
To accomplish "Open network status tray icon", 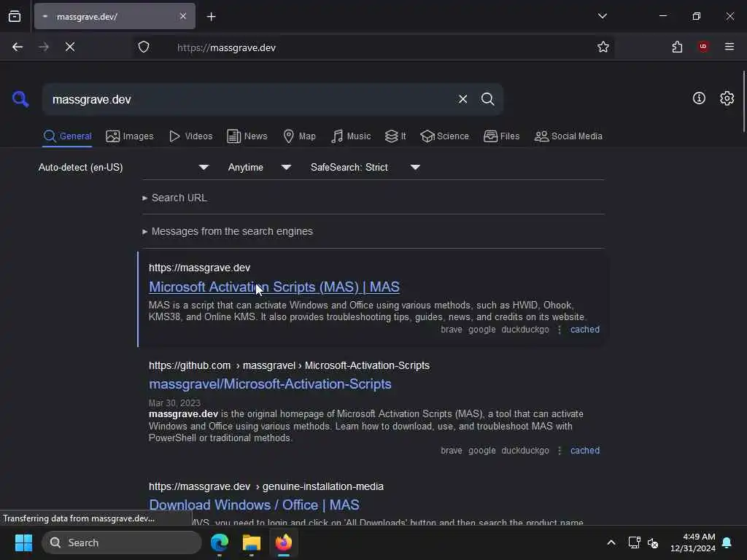I will pos(634,542).
